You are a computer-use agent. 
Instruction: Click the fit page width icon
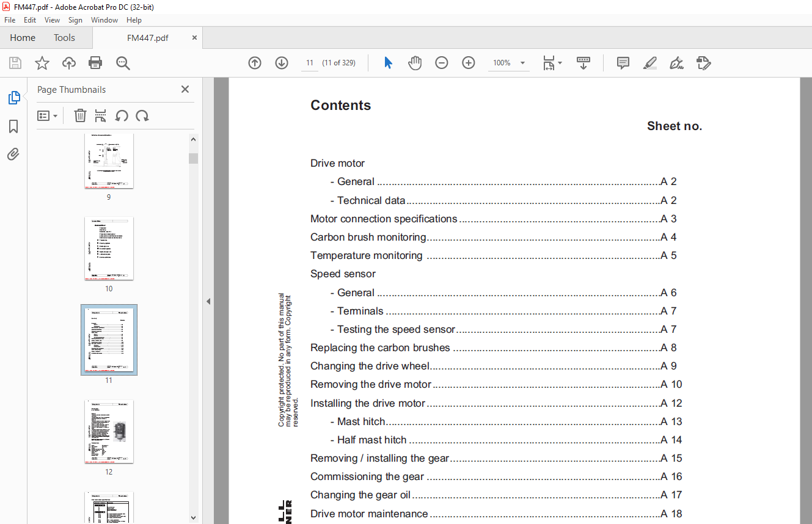(549, 63)
